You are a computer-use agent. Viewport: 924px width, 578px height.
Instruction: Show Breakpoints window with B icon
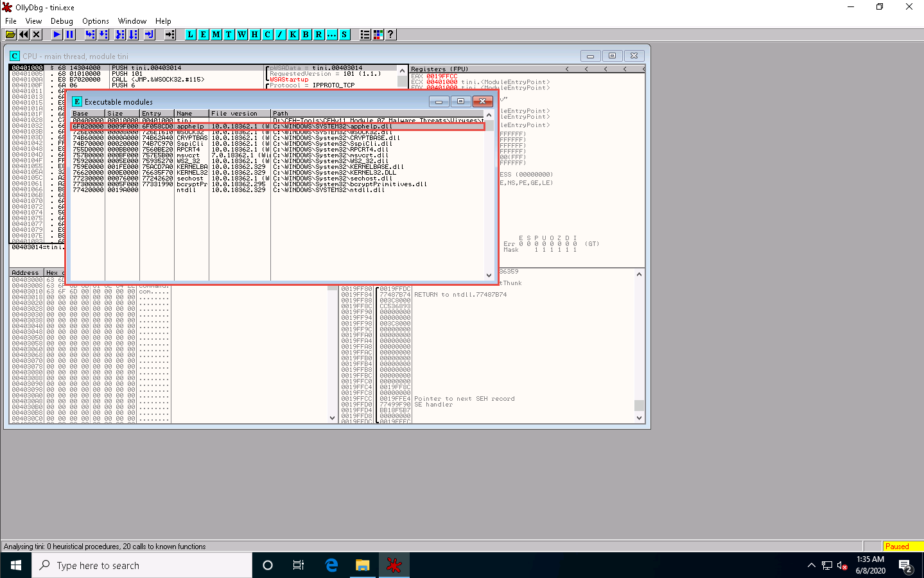(306, 35)
